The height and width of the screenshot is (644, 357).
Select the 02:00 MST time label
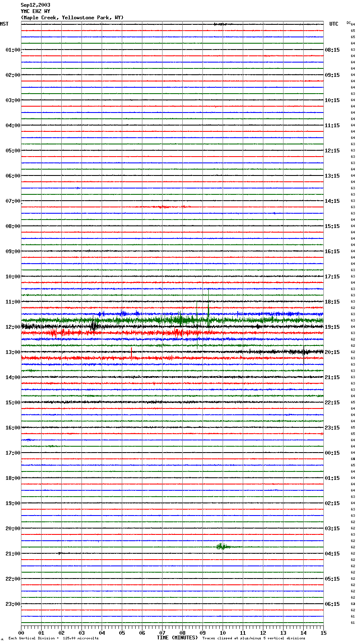(x=13, y=75)
